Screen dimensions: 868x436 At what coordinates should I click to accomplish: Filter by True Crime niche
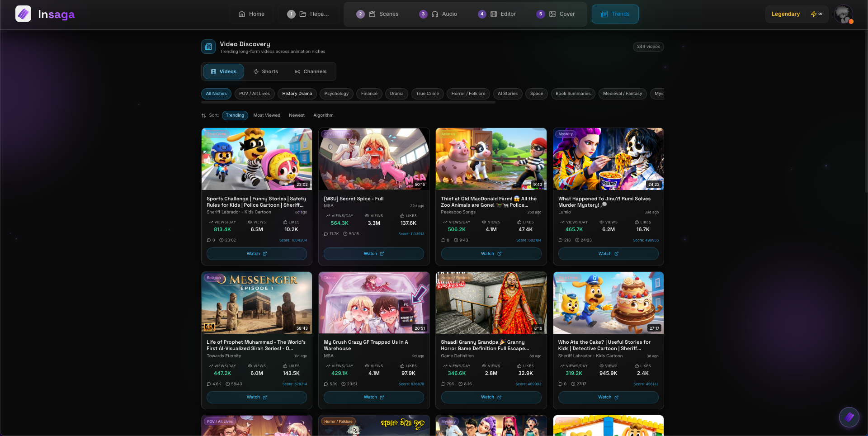coord(427,94)
